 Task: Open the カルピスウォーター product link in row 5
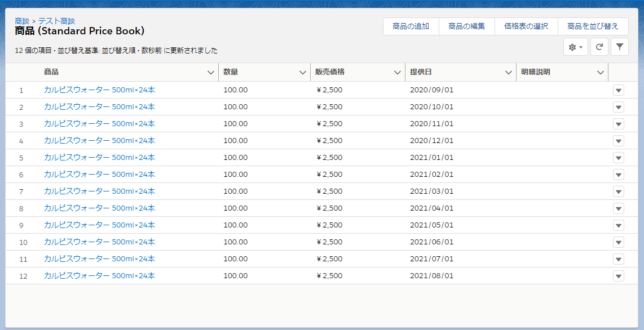[x=99, y=157]
